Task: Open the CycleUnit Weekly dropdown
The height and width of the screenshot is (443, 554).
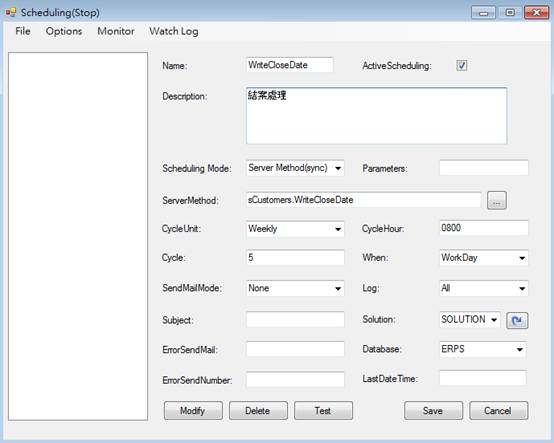Action: coord(295,229)
